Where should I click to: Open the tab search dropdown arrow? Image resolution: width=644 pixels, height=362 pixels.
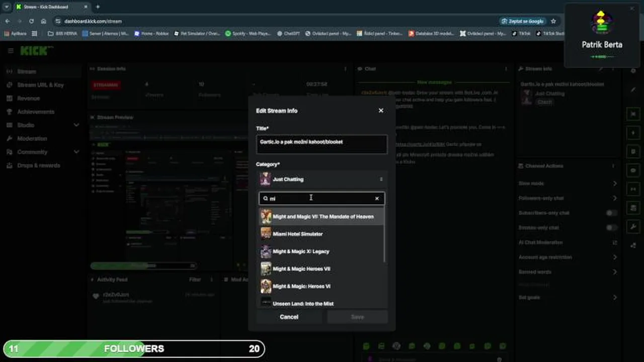click(x=7, y=7)
